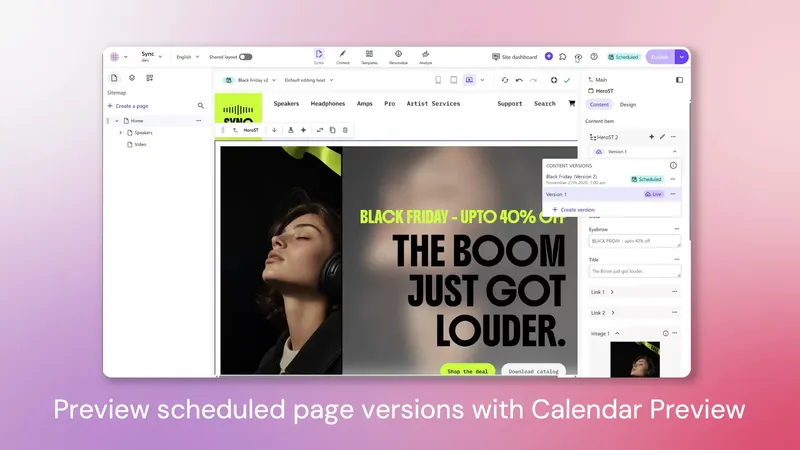
Task: Collapse the Image 1 field
Action: 617,333
